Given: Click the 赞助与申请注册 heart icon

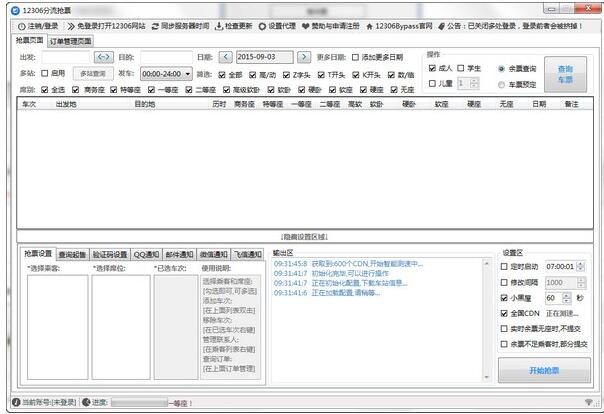Looking at the screenshot, I should [305, 26].
